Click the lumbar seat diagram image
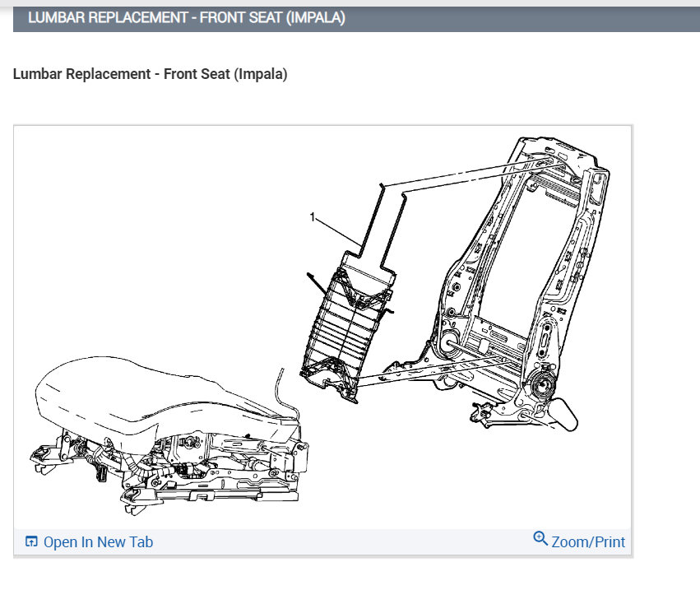The image size is (700, 604). click(x=322, y=327)
